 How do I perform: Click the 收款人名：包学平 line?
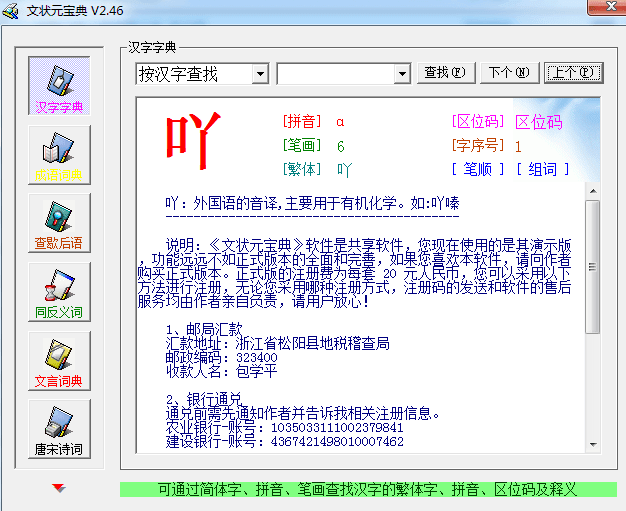(221, 371)
